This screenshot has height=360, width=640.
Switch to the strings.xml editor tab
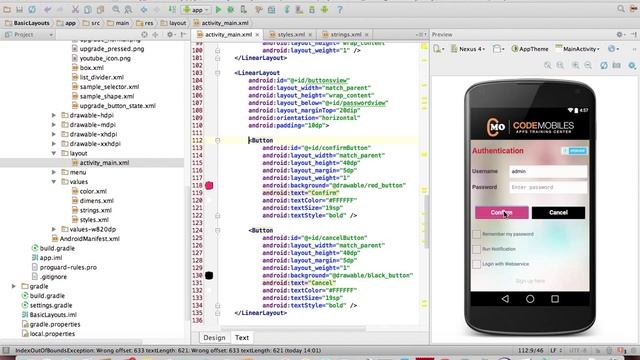click(x=345, y=35)
